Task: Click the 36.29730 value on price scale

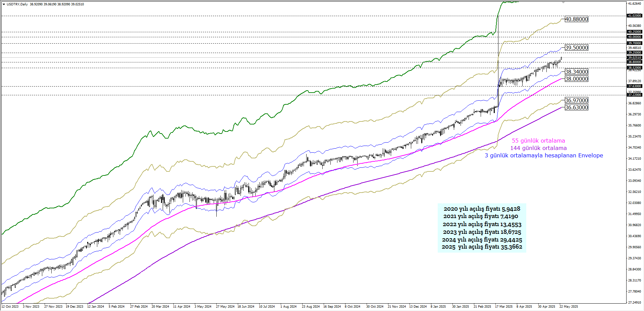Action: [x=634, y=114]
